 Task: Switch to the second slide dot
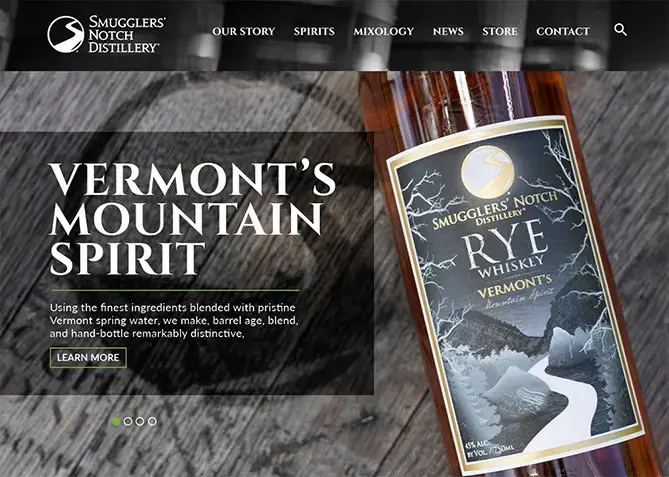128,422
